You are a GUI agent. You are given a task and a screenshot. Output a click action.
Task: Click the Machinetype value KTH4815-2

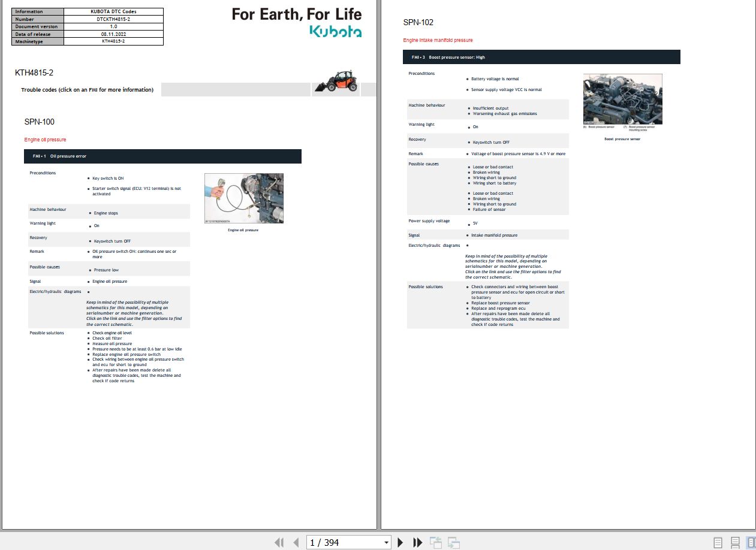click(x=113, y=41)
